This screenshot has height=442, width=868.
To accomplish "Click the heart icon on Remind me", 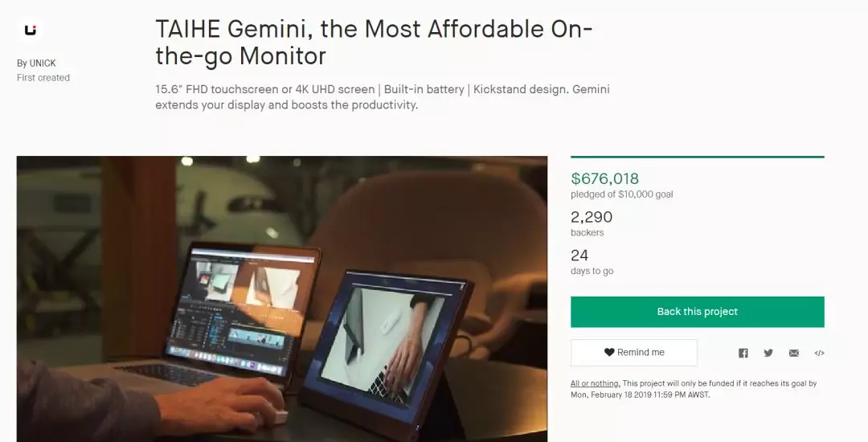I will click(609, 352).
